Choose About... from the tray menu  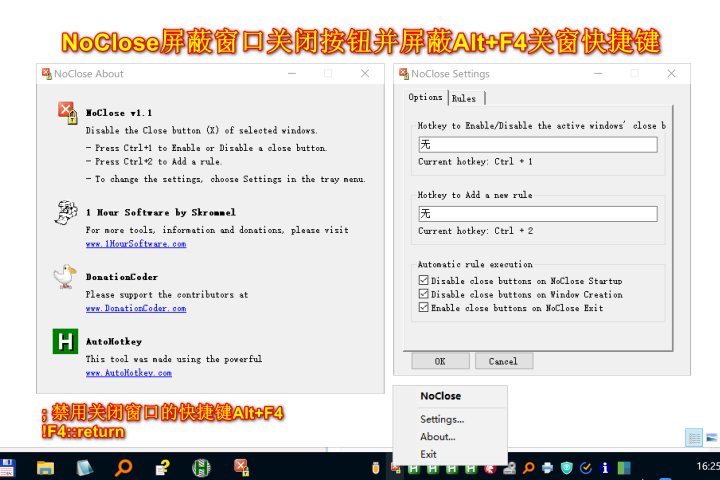pyautogui.click(x=438, y=436)
